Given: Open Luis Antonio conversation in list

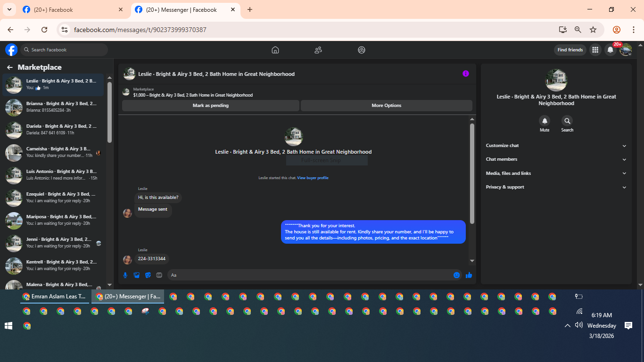Looking at the screenshot, I should (x=53, y=175).
